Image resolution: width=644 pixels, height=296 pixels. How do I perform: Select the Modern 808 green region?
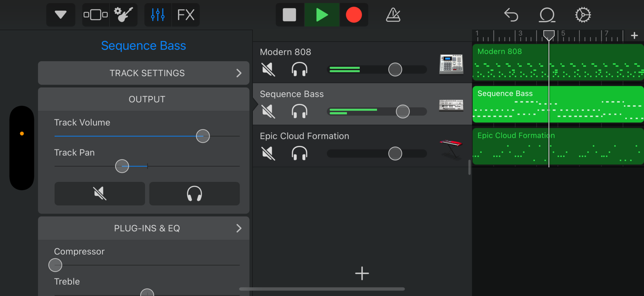(558, 62)
